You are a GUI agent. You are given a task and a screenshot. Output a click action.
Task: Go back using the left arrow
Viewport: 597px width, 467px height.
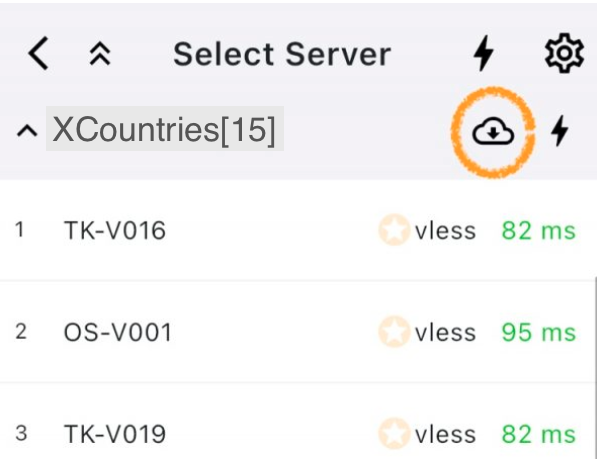pos(38,53)
